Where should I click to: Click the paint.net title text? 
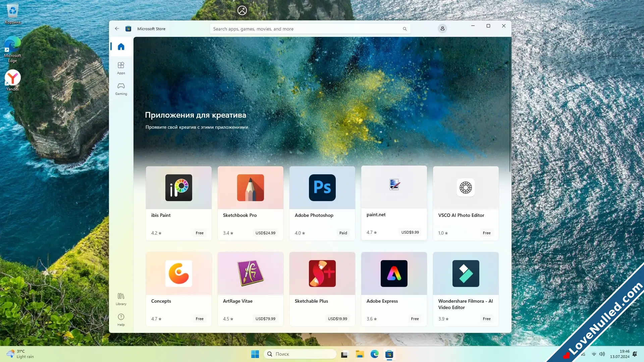pyautogui.click(x=376, y=215)
